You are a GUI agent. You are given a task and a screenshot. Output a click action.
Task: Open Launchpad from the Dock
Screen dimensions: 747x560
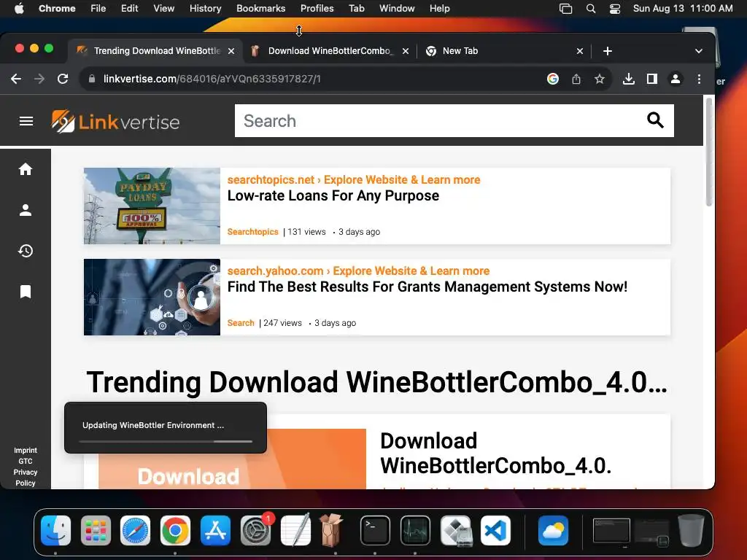(x=96, y=530)
